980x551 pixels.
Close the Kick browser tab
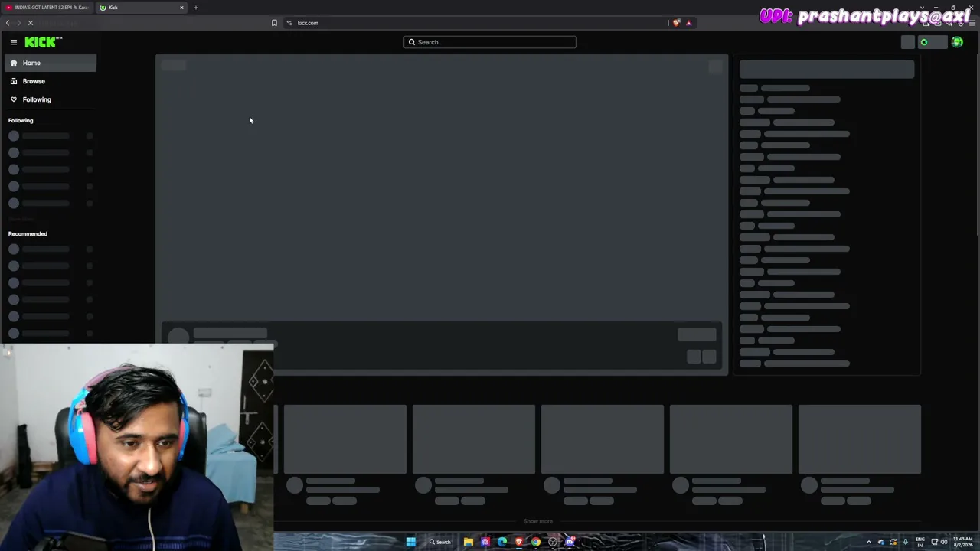[182, 8]
